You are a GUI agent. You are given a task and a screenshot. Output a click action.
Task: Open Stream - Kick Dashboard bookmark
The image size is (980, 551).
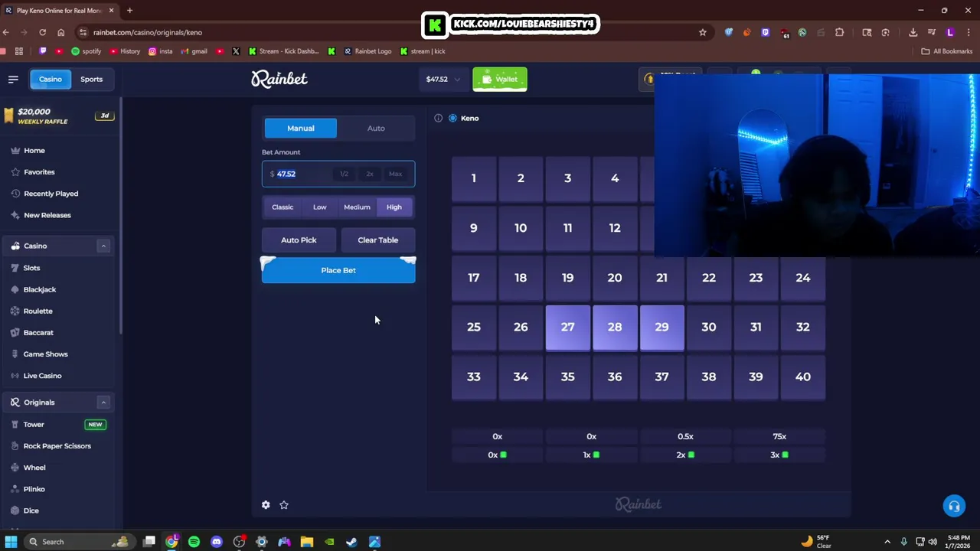pos(283,51)
